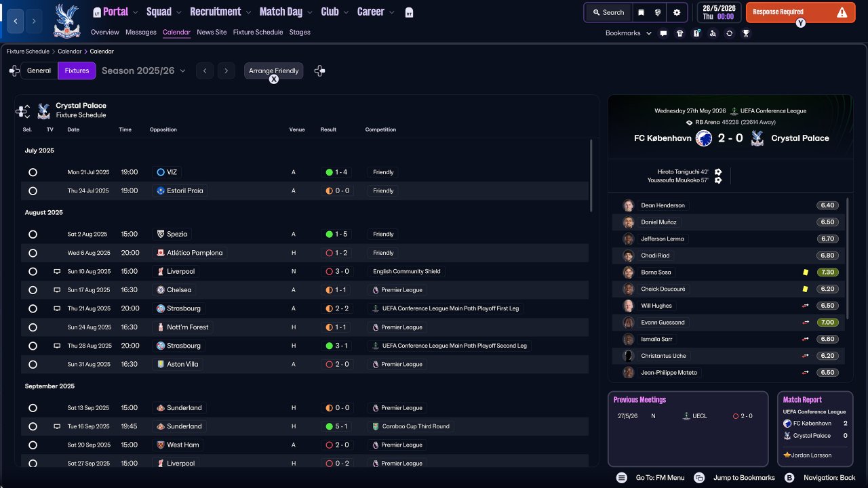The width and height of the screenshot is (868, 488).
Task: Open the trophy bookmark shortcut
Action: [x=746, y=33]
